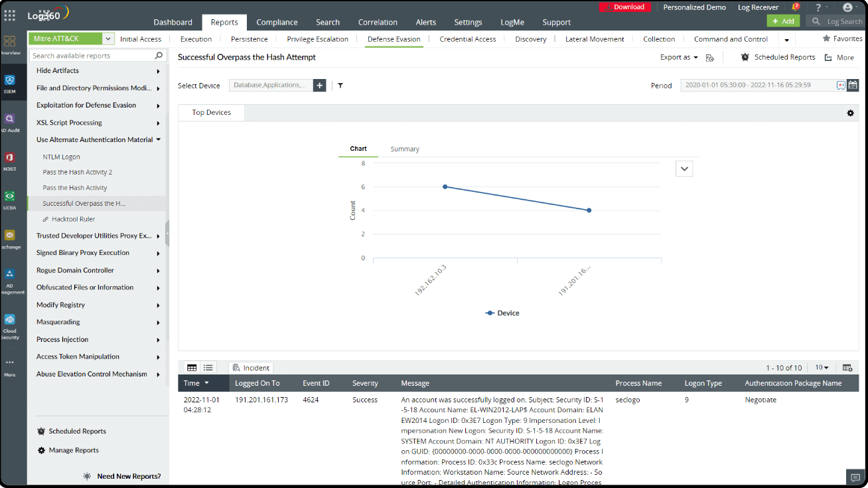Switch to table grid view icon
This screenshot has height=488, width=868.
192,367
